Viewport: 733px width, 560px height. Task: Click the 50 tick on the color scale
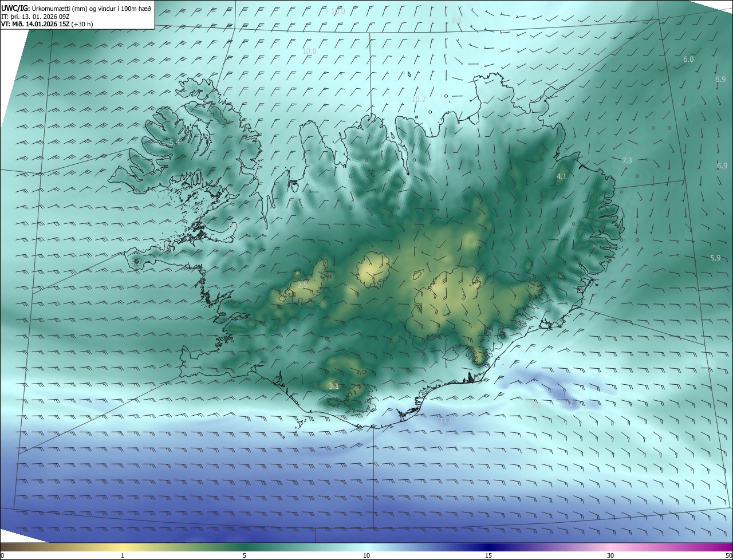[728, 555]
